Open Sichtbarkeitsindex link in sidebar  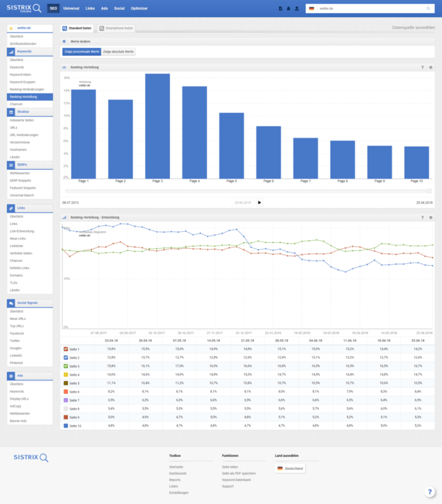coord(23,43)
